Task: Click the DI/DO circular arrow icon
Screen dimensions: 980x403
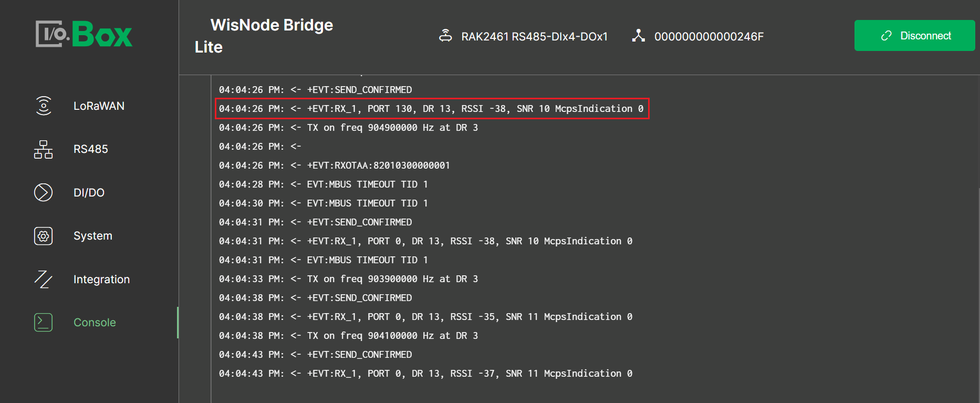Action: (x=44, y=192)
